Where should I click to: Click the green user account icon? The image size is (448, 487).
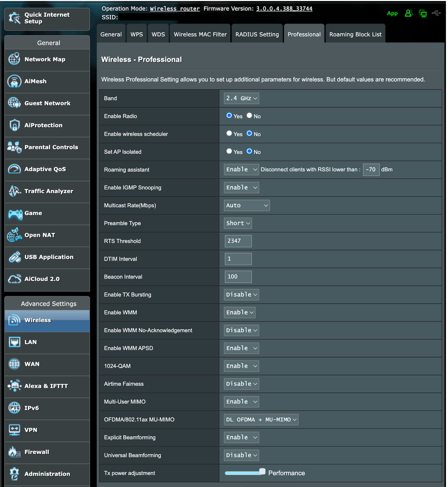coord(408,13)
